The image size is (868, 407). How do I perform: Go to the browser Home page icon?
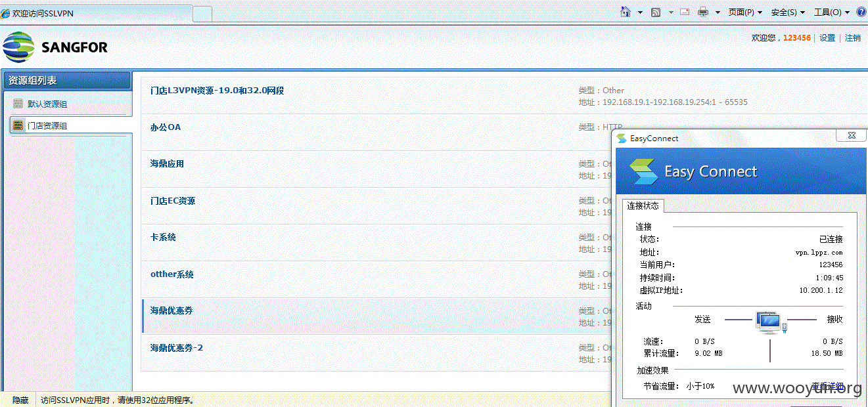(x=626, y=12)
